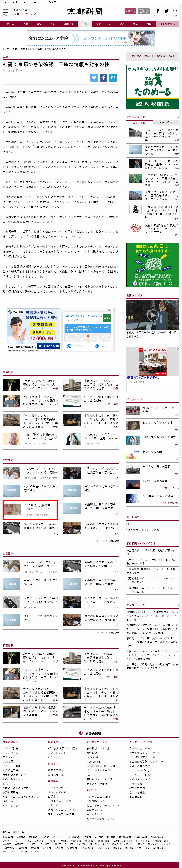The height and width of the screenshot is (868, 182).
Task: Open the 文化・ライフ nav menu
Action: click(103, 24)
